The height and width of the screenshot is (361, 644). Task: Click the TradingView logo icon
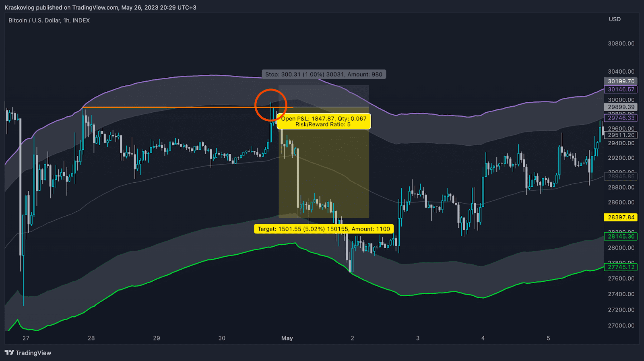(9, 353)
